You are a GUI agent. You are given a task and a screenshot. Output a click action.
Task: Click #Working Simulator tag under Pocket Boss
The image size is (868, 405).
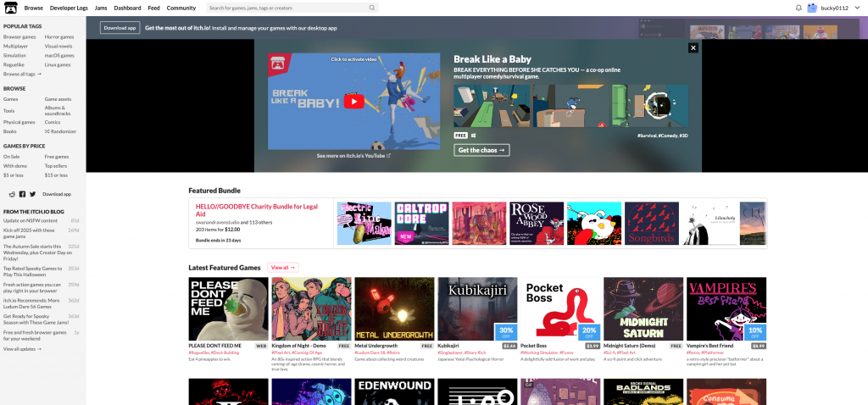(x=538, y=352)
